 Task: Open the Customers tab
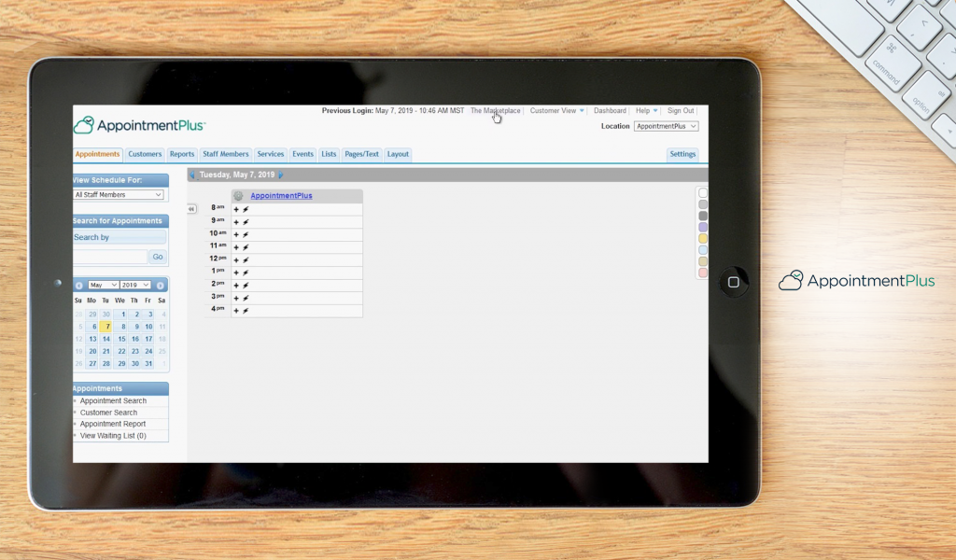tap(145, 154)
